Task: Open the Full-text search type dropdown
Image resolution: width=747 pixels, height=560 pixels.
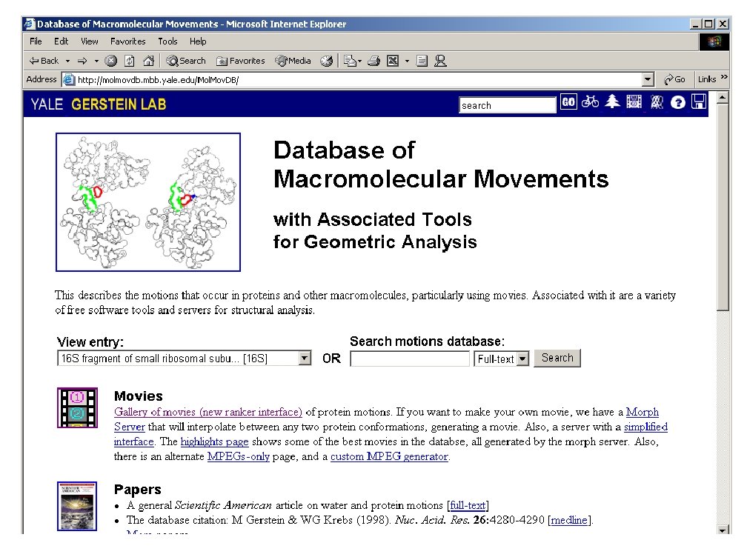Action: (x=522, y=359)
